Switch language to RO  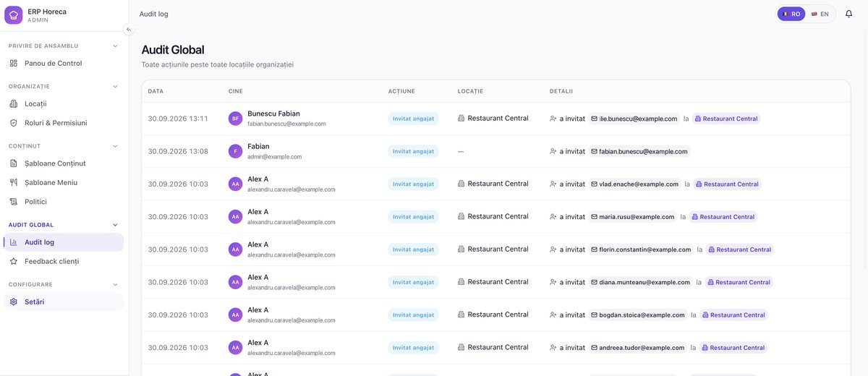coord(791,14)
